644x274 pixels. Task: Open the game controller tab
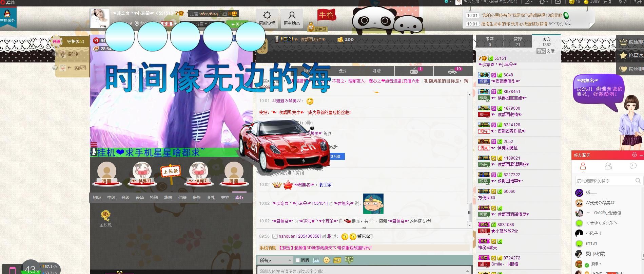click(x=414, y=71)
